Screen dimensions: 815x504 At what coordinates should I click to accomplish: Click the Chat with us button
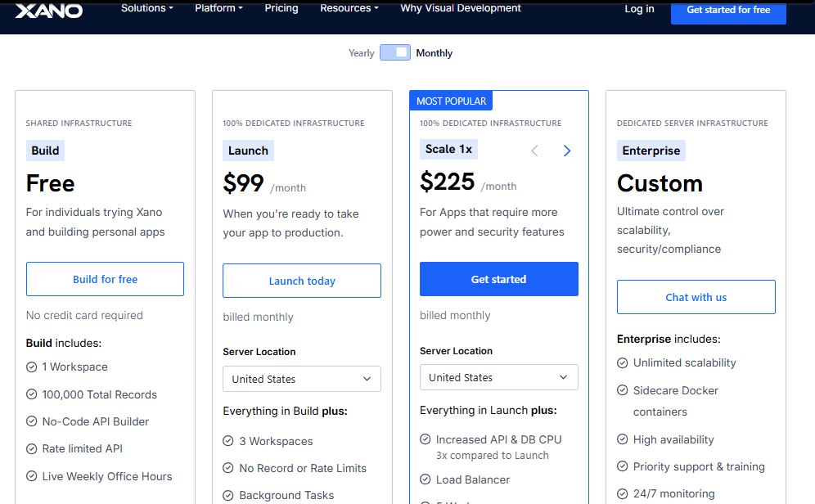pyautogui.click(x=696, y=297)
